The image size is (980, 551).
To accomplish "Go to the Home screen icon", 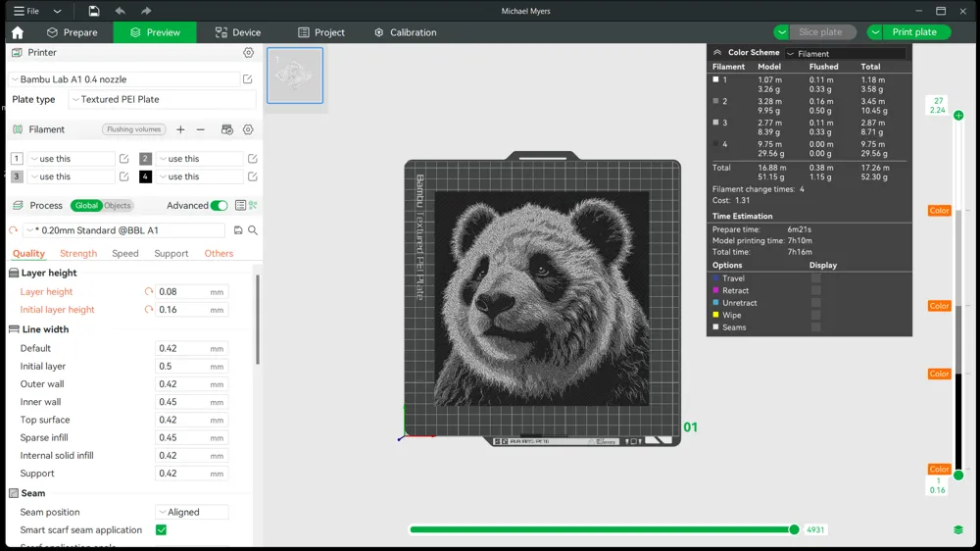I will point(18,32).
